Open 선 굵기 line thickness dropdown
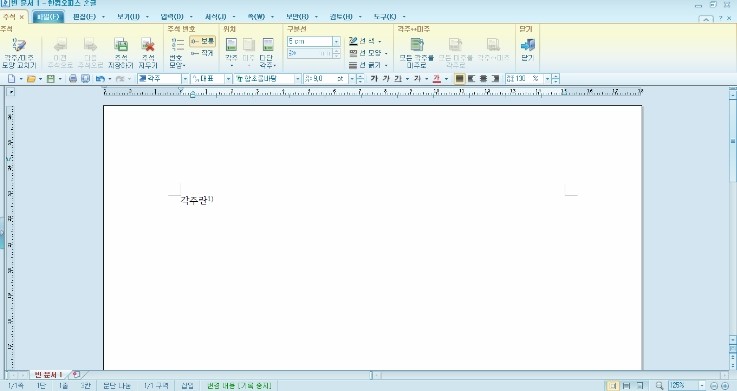The height and width of the screenshot is (391, 737). pyautogui.click(x=368, y=65)
